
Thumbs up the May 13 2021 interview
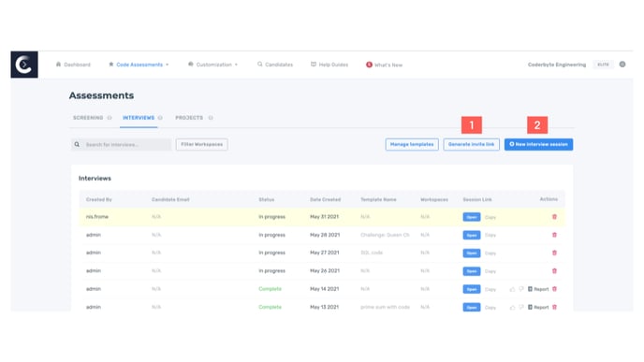tap(512, 308)
